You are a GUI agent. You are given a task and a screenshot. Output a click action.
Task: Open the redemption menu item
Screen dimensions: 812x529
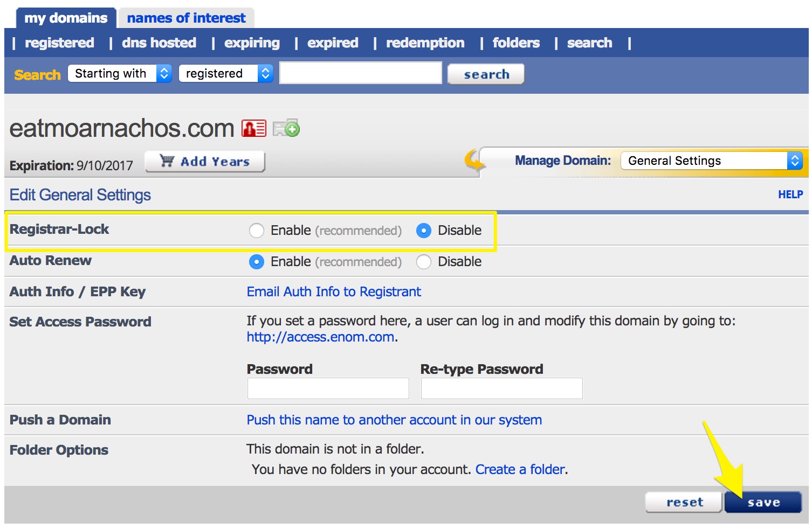(x=425, y=43)
